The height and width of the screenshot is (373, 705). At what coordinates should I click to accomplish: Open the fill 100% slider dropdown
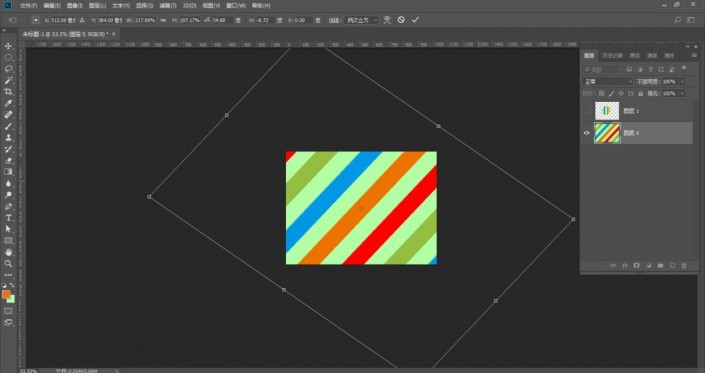pos(682,93)
